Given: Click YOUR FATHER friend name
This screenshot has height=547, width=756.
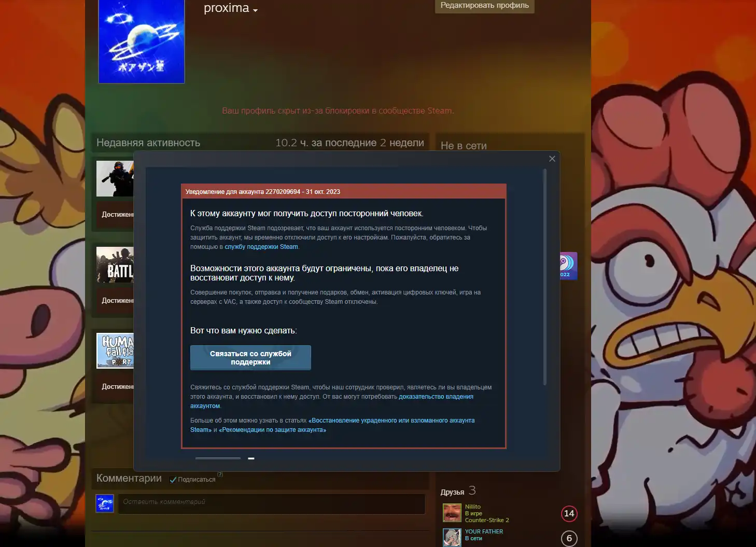Looking at the screenshot, I should 484,531.
